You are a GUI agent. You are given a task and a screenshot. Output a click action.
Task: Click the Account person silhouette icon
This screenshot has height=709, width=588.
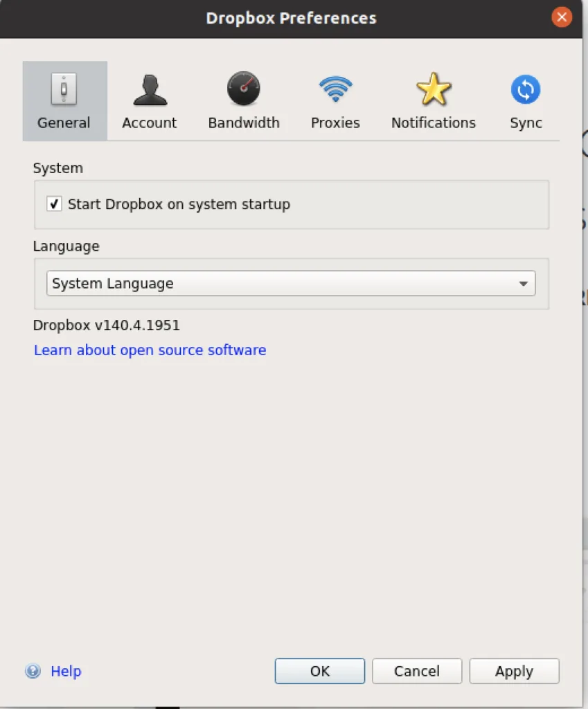[x=150, y=90]
